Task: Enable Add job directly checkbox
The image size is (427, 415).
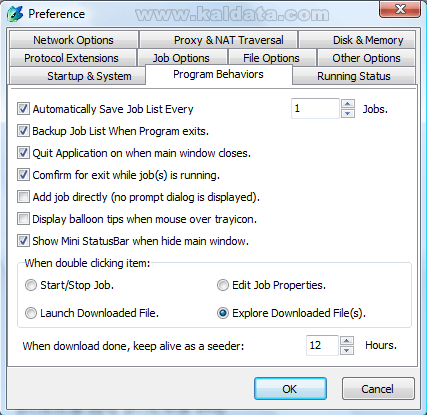Action: click(x=23, y=197)
